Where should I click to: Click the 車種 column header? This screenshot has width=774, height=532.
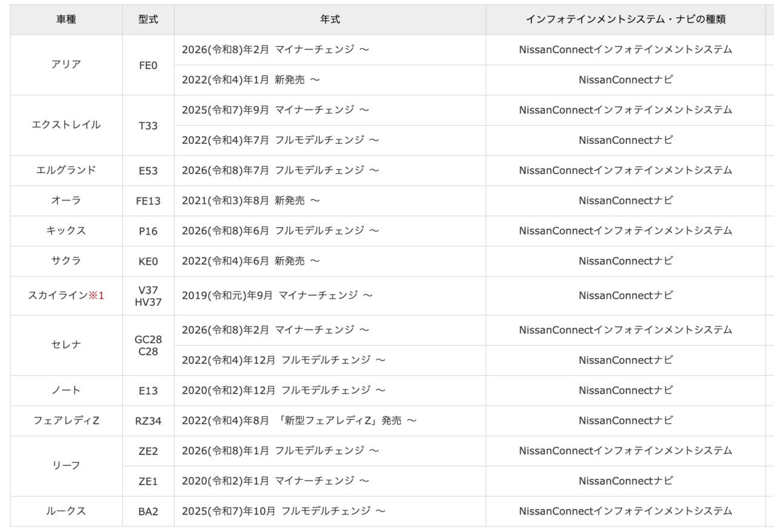[x=67, y=19]
